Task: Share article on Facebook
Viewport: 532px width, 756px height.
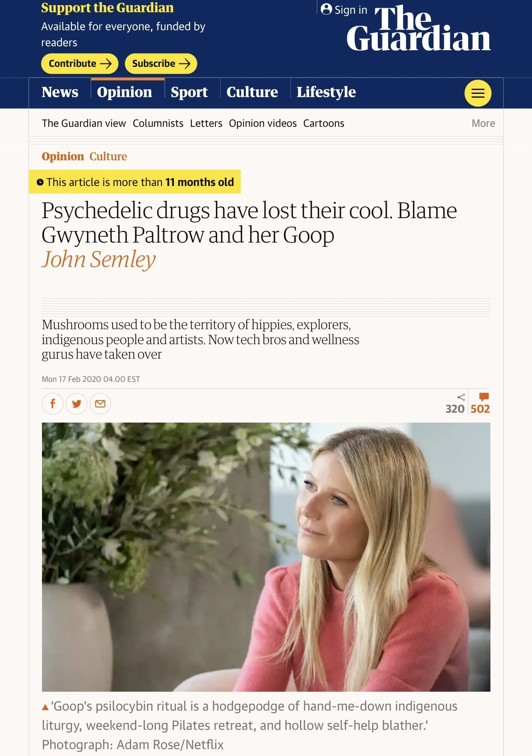Action: pos(53,404)
